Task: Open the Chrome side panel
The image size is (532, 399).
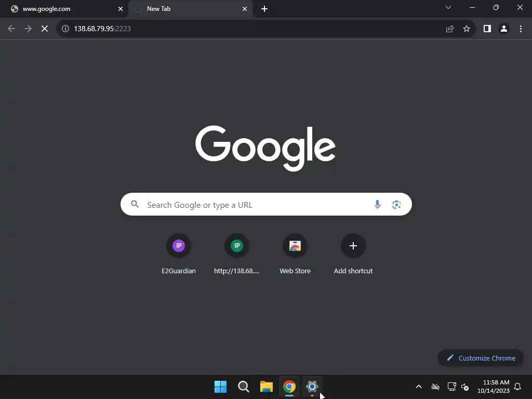Action: (x=487, y=29)
